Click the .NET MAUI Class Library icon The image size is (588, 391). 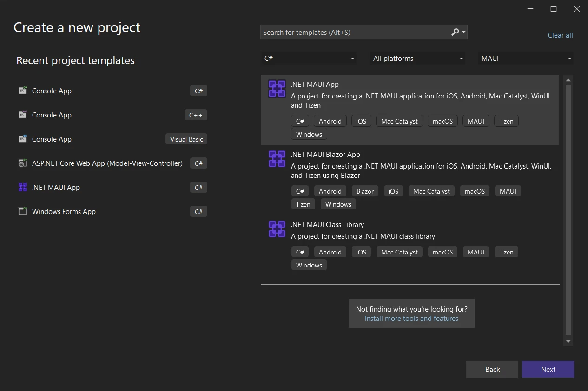277,229
